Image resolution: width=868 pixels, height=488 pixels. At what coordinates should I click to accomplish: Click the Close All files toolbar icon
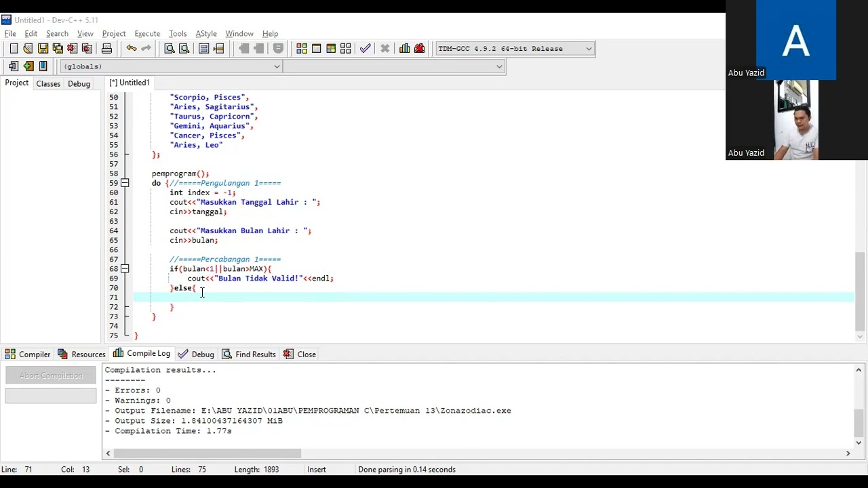87,48
